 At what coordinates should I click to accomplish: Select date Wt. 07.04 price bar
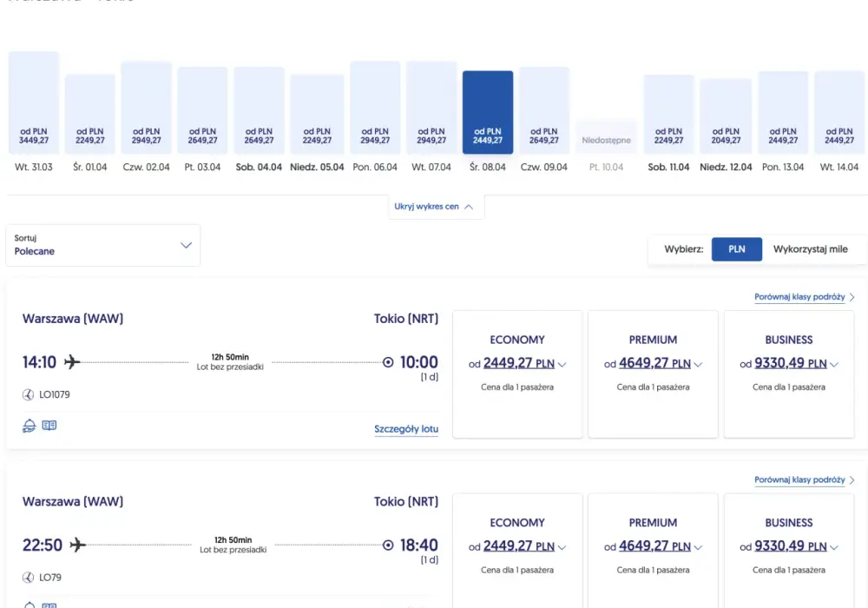pyautogui.click(x=431, y=108)
